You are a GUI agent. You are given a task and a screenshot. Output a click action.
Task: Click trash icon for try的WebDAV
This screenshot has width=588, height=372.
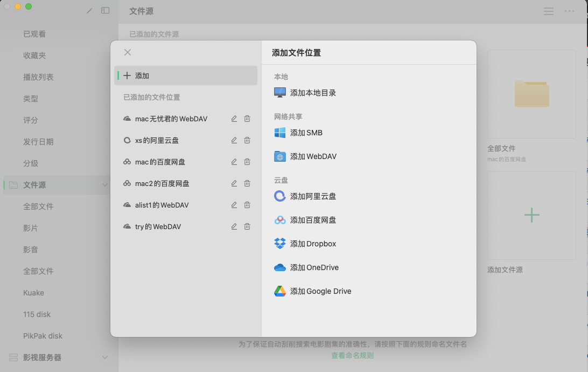[x=247, y=226]
